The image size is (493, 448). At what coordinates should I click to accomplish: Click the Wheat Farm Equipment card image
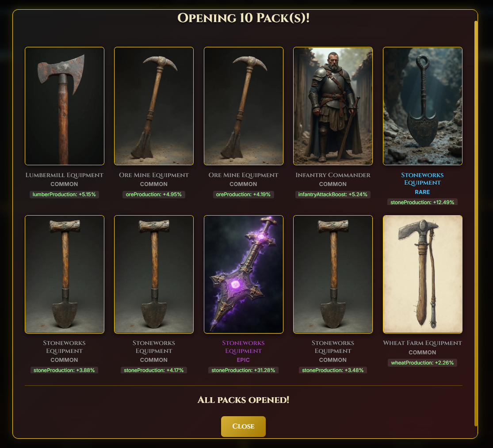click(x=422, y=274)
